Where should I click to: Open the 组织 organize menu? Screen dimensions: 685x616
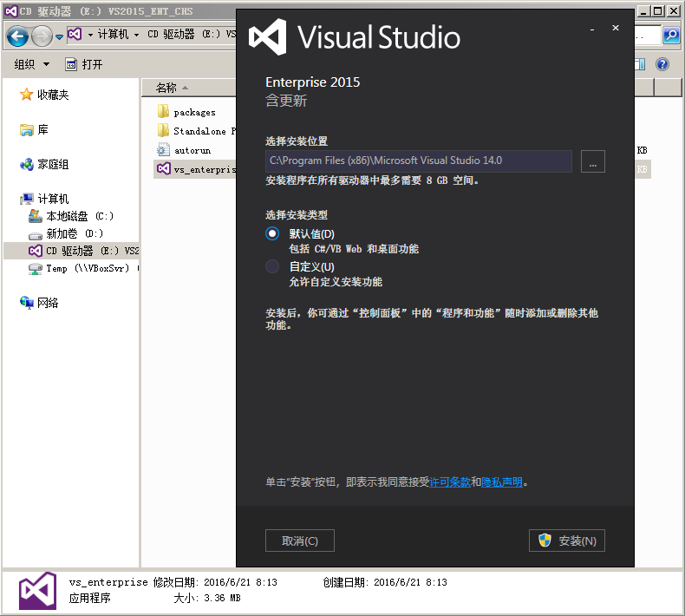[31, 64]
